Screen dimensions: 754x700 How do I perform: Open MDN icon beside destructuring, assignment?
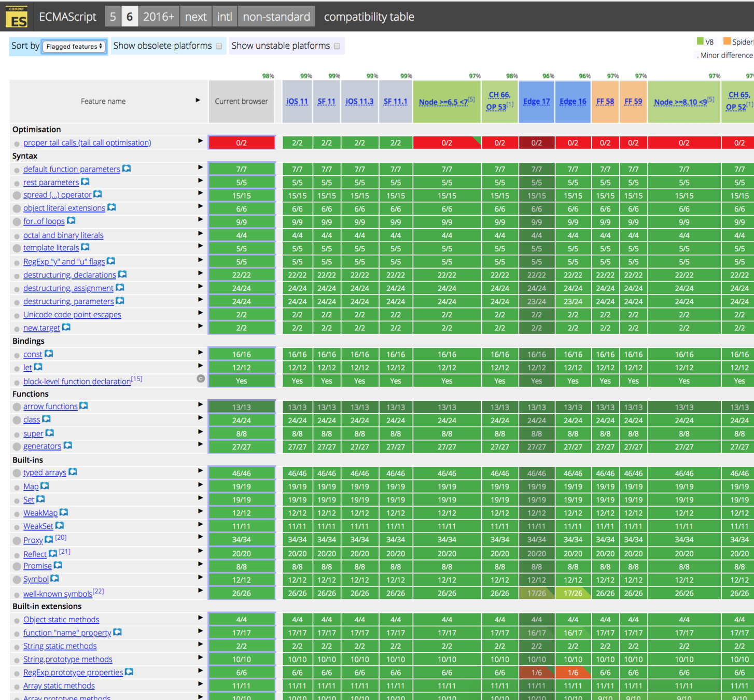coord(120,287)
